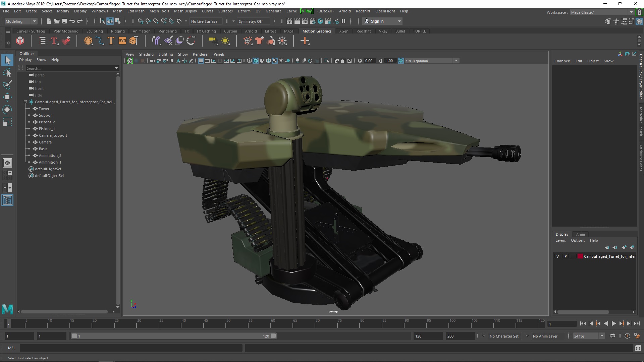Click the save scene disk icon
This screenshot has width=644, height=362.
pos(64,21)
